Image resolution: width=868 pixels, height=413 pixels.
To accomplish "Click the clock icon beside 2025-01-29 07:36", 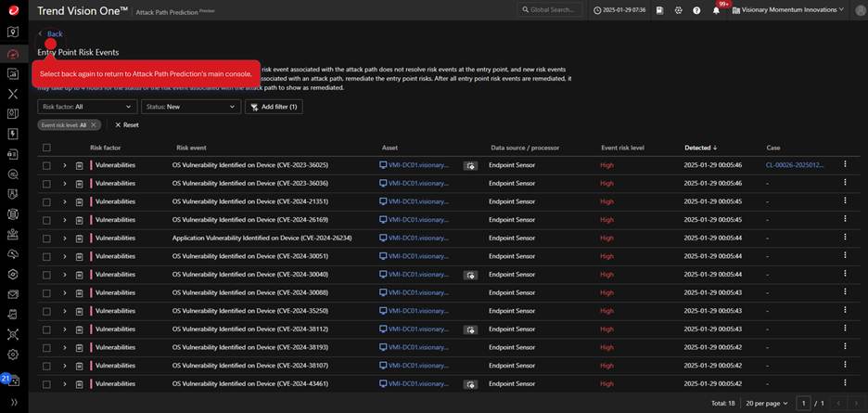I will click(597, 10).
